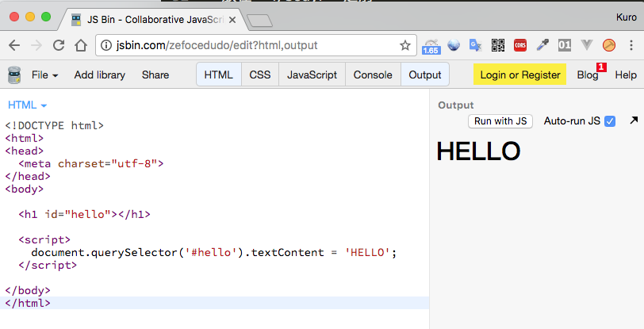Click the QR code extension icon

pos(498,45)
